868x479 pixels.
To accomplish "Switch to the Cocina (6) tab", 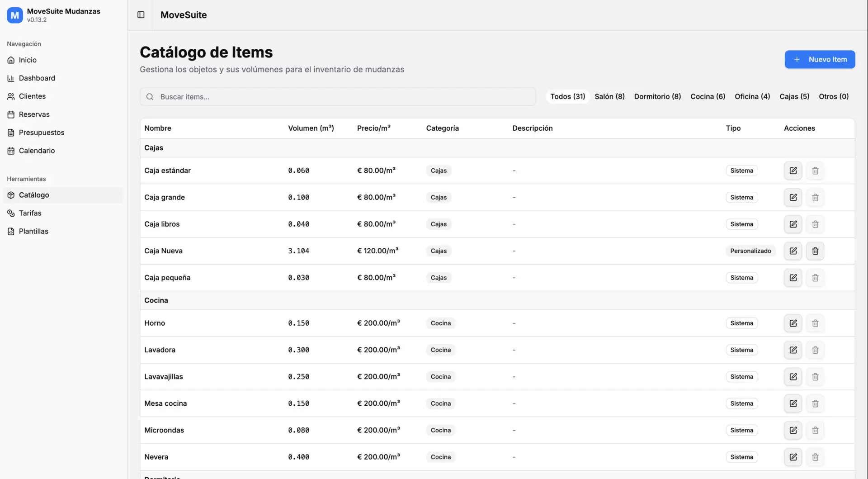I will [708, 96].
